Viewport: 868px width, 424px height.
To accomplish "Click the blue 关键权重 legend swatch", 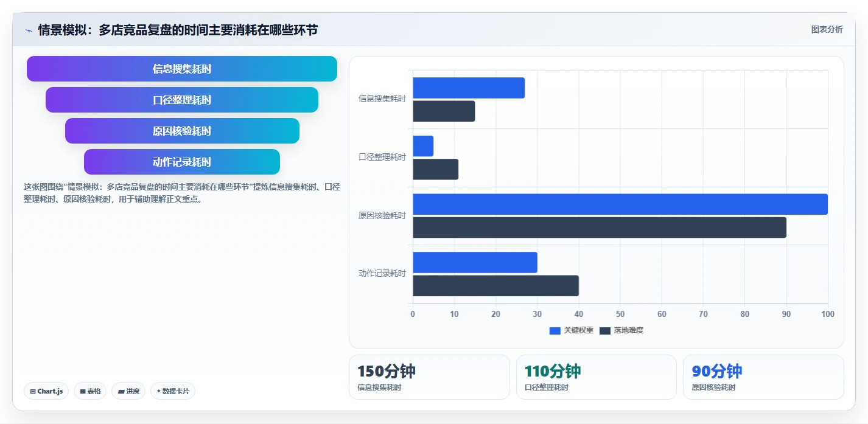I will [555, 330].
